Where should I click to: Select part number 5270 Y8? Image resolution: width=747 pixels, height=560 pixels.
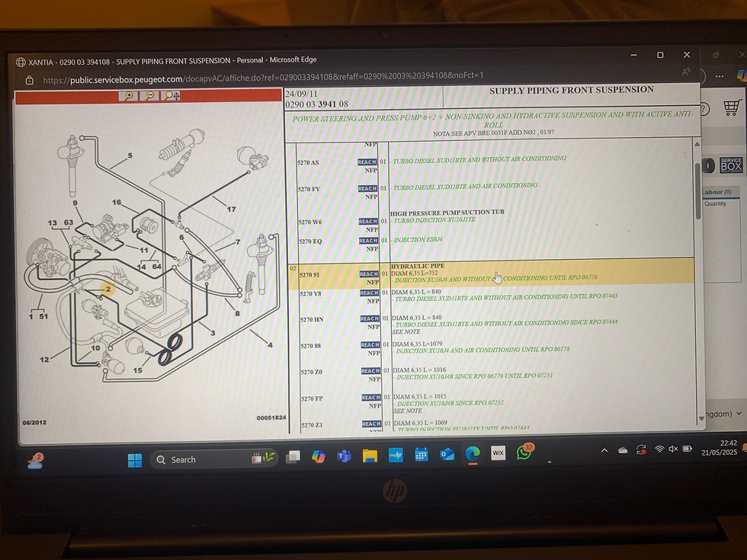pyautogui.click(x=311, y=294)
